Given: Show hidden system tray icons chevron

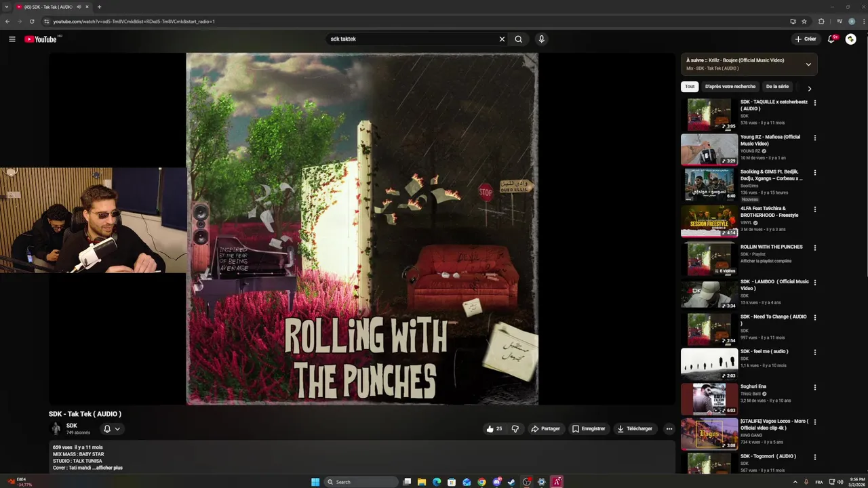Looking at the screenshot, I should coord(795,482).
